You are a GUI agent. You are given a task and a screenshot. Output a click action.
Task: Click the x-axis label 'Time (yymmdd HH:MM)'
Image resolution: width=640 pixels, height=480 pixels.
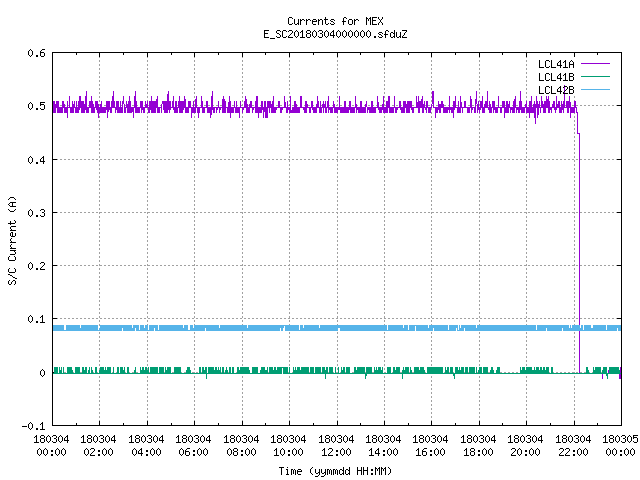click(335, 471)
